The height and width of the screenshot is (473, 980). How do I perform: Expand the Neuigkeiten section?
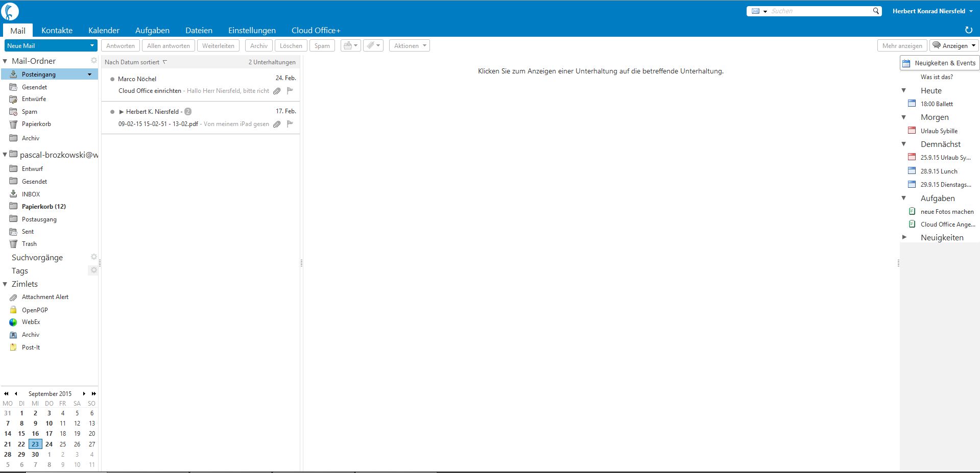(x=904, y=237)
